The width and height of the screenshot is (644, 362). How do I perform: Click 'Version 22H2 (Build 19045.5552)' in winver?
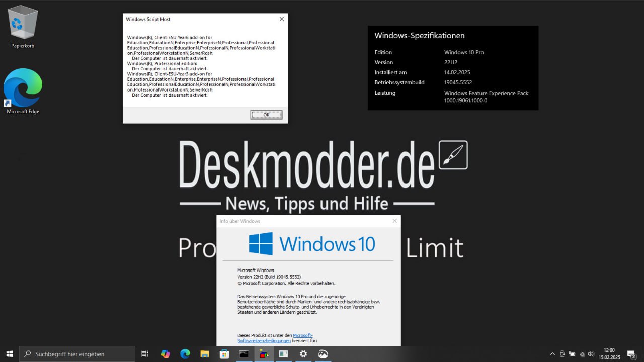269,277
